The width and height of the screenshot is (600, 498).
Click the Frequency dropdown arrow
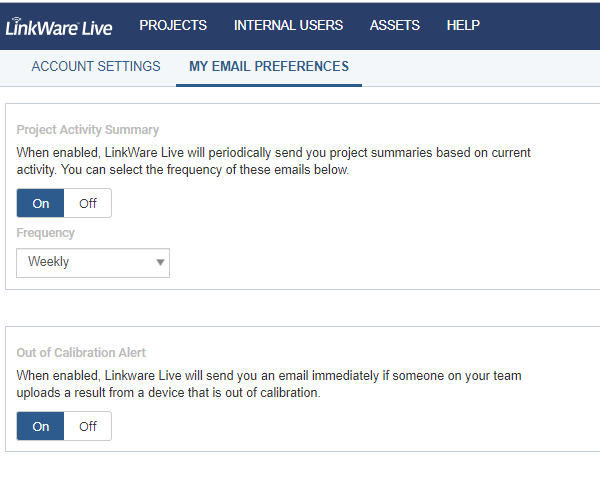coord(159,263)
